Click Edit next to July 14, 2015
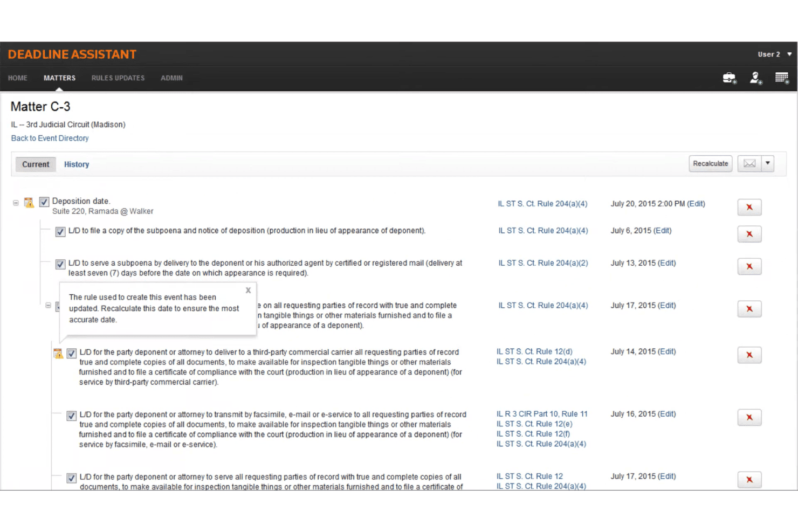Image resolution: width=798 pixels, height=532 pixels. point(667,351)
